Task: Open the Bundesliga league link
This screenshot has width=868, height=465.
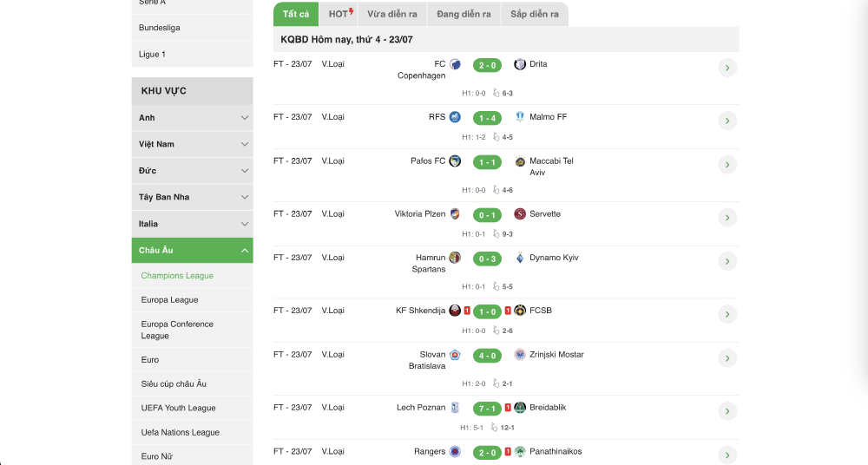Action: (x=160, y=28)
